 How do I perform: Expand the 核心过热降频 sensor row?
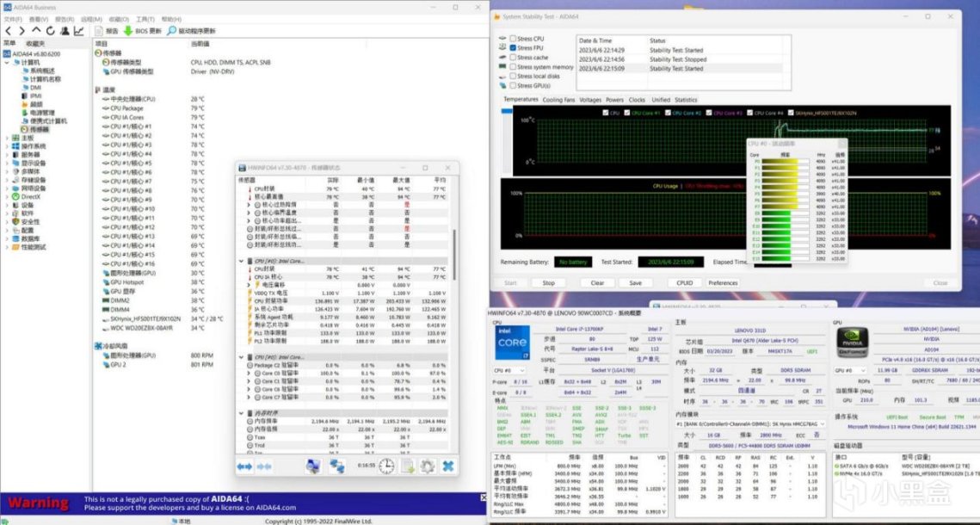pyautogui.click(x=248, y=204)
